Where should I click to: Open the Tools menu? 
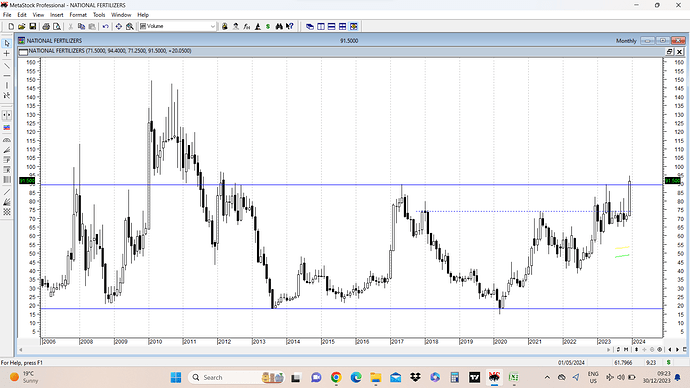(99, 15)
